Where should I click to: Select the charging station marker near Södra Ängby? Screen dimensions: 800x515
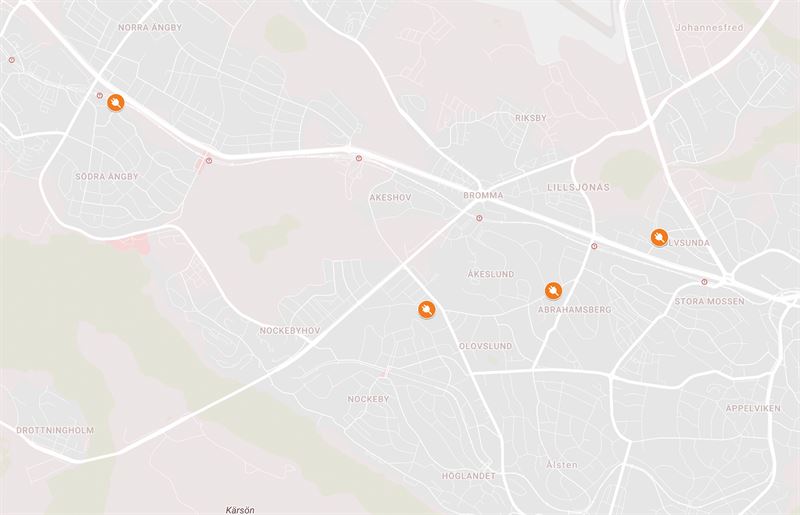pyautogui.click(x=116, y=103)
